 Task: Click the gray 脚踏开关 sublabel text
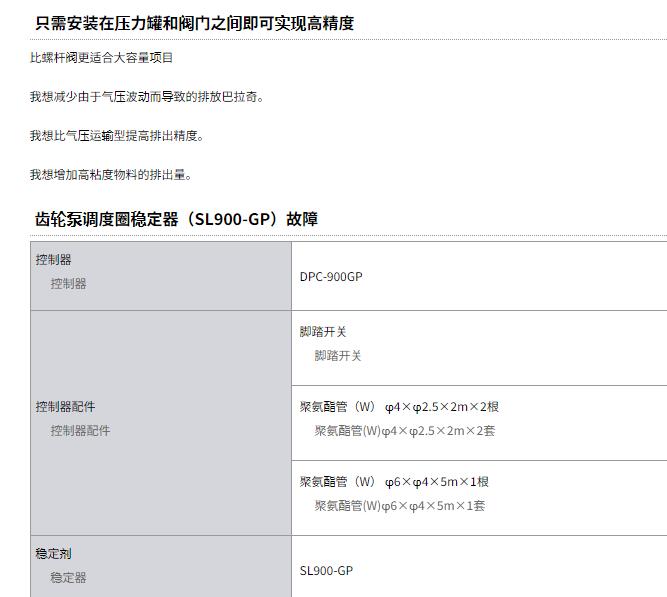(x=338, y=356)
